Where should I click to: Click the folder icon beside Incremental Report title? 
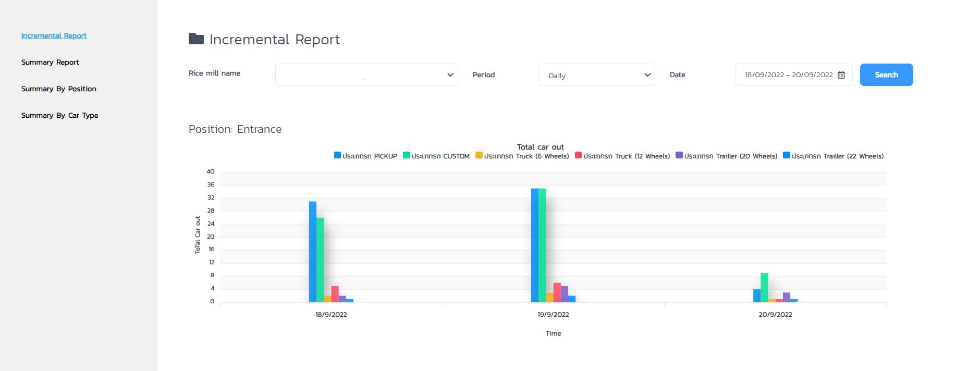click(196, 39)
